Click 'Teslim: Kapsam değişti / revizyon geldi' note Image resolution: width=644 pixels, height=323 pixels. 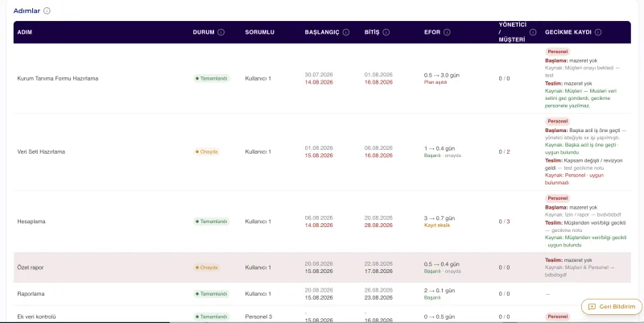click(584, 164)
